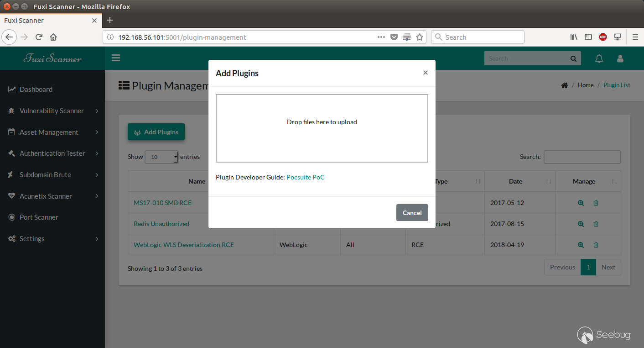Click the drop files upload area
The width and height of the screenshot is (644, 348).
(x=322, y=128)
